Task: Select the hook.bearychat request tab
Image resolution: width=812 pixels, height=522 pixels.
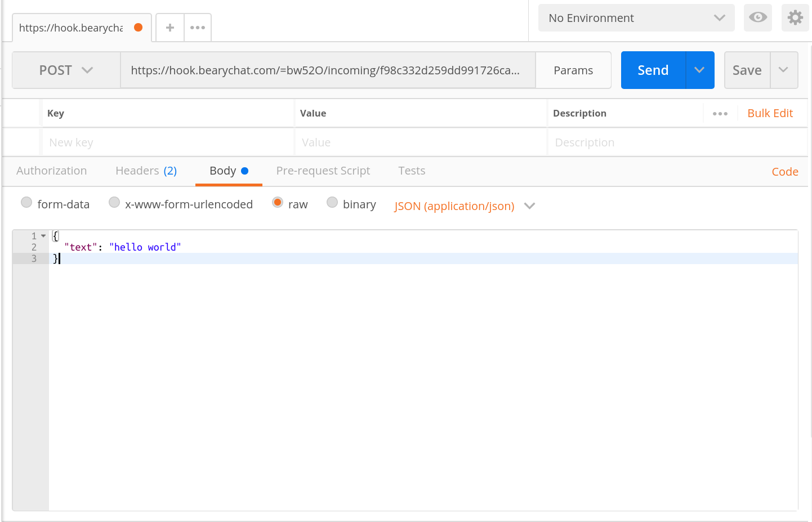Action: 82,28
